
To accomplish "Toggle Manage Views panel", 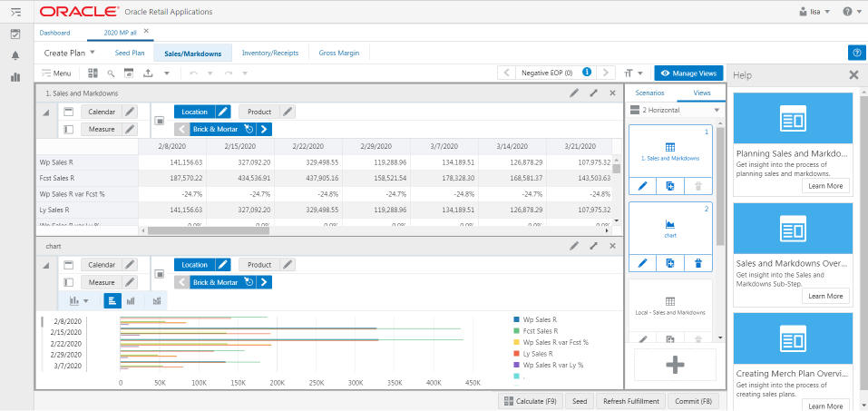I will (688, 73).
